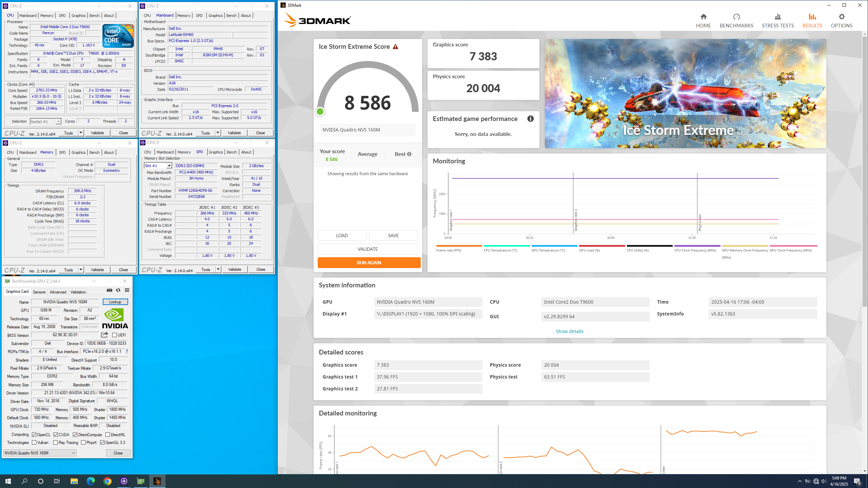Toggle the Ray Tracing checkbox

tap(56, 442)
